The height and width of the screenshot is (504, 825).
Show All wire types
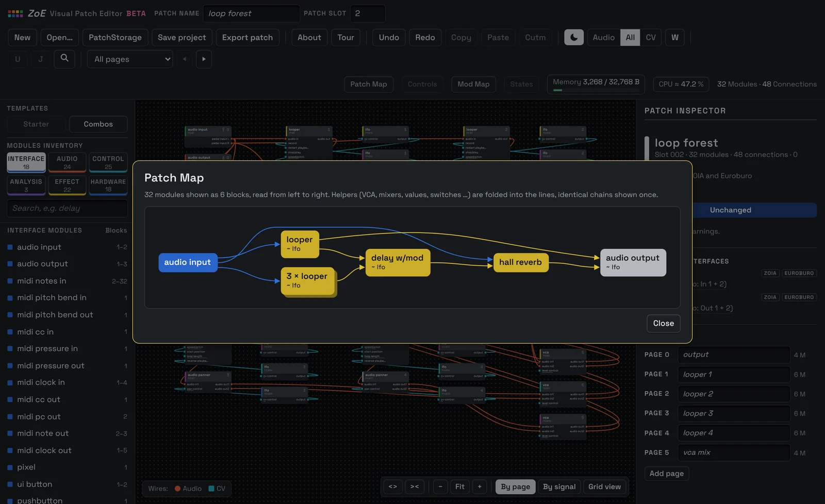[x=630, y=37]
